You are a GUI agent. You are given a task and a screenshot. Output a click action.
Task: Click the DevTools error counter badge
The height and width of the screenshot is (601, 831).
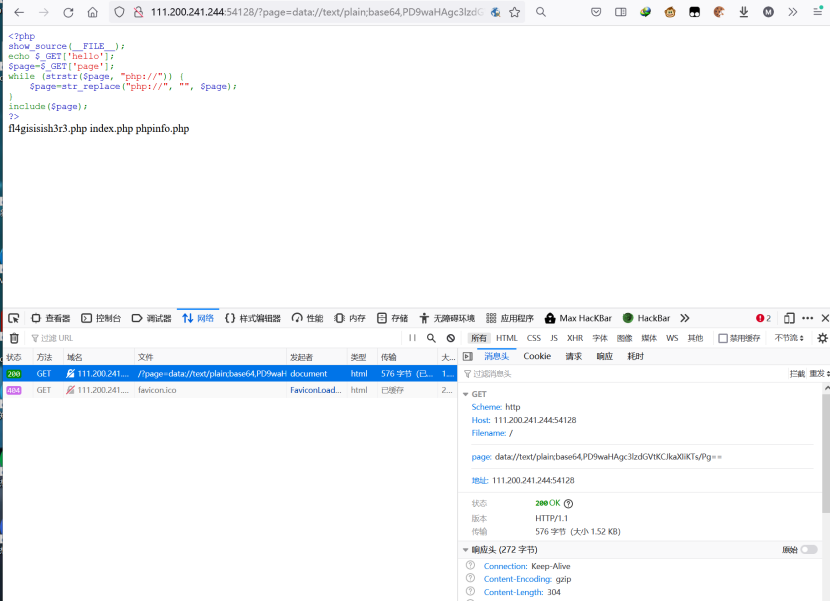click(763, 317)
